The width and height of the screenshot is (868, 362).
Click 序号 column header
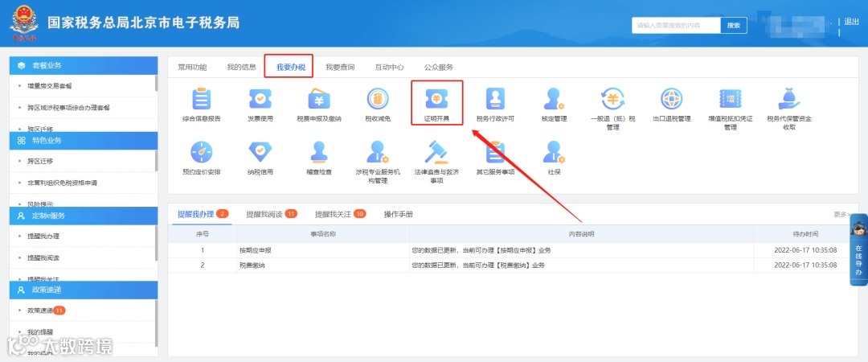[x=202, y=234]
